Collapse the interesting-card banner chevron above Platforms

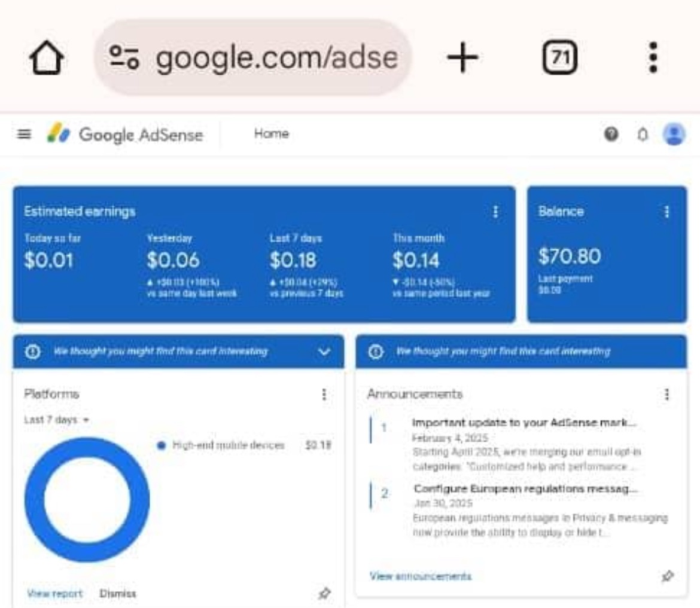click(x=324, y=352)
